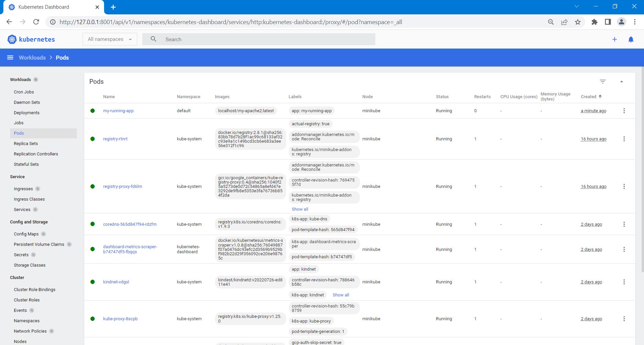Image resolution: width=644 pixels, height=345 pixels.
Task: Open actions menu for registry-rtnrt pod
Action: [624, 139]
